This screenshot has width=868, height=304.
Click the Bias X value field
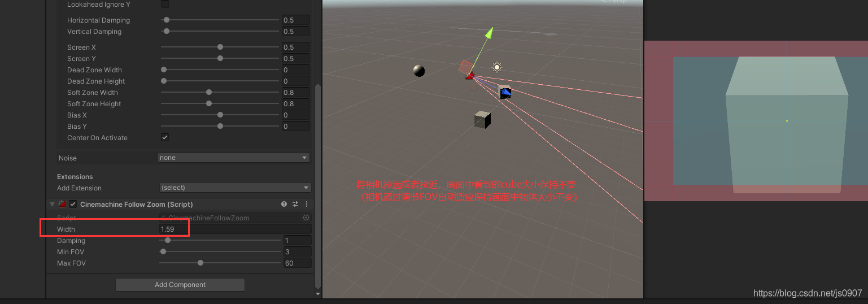pos(295,115)
